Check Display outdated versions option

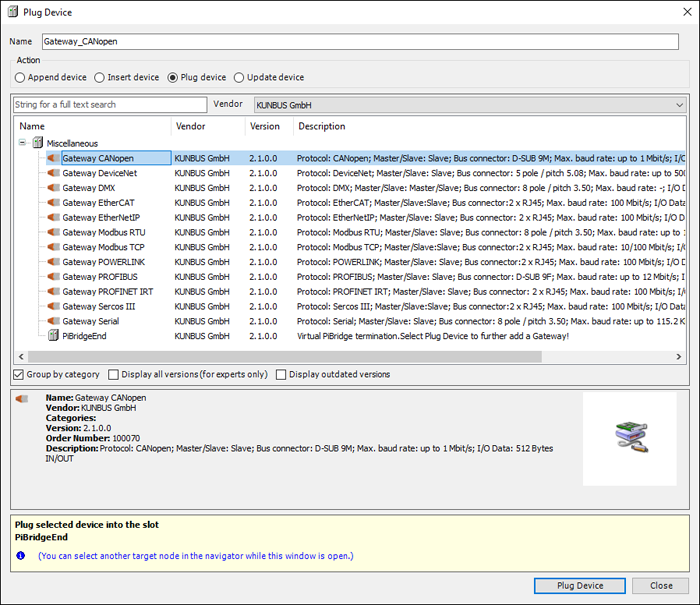[281, 375]
